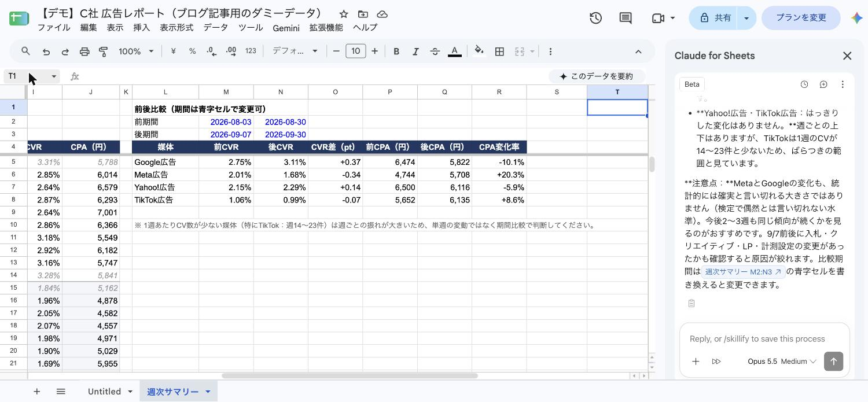Increase decimal places
This screenshot has height=402, width=868.
pos(231,51)
